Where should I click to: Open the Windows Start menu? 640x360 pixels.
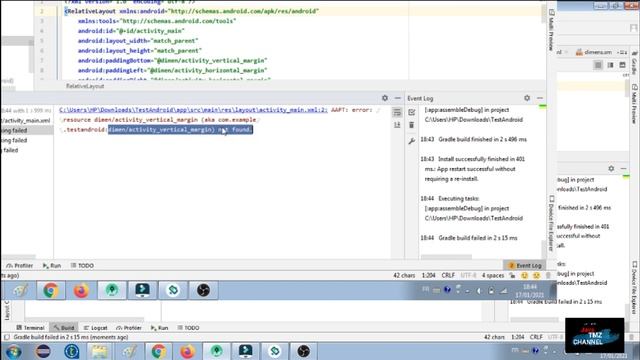[x=14, y=351]
